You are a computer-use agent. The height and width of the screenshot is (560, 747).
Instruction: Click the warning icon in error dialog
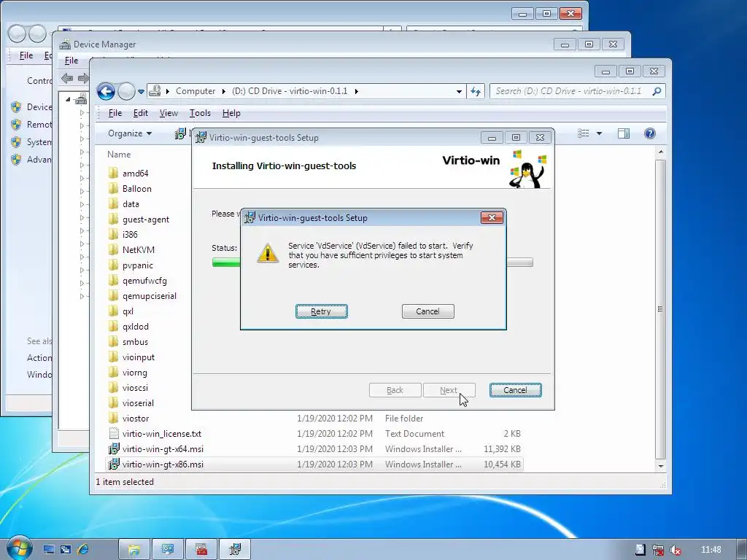(268, 253)
